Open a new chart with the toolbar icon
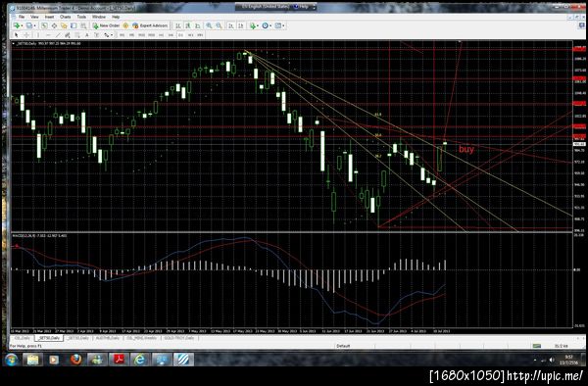This screenshot has height=386, width=588. pyautogui.click(x=17, y=25)
